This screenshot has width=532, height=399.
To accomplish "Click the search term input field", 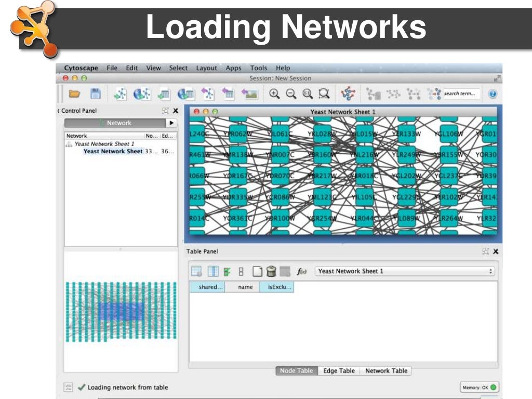I will point(461,94).
